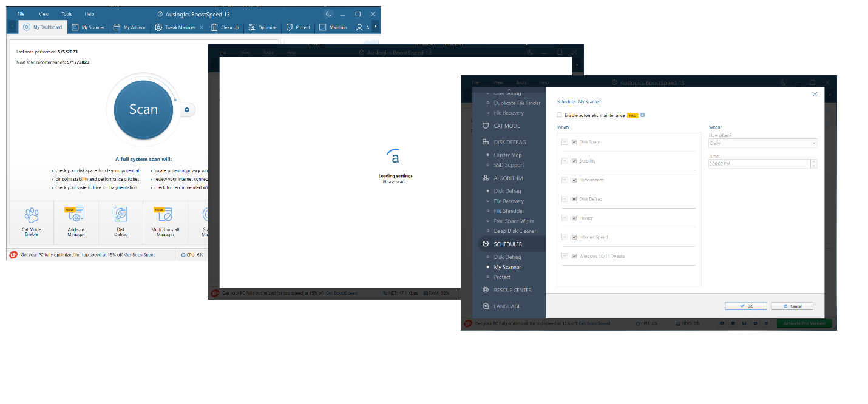Image resolution: width=868 pixels, height=404 pixels.
Task: Toggle the Disk Space checkbox
Action: point(574,142)
